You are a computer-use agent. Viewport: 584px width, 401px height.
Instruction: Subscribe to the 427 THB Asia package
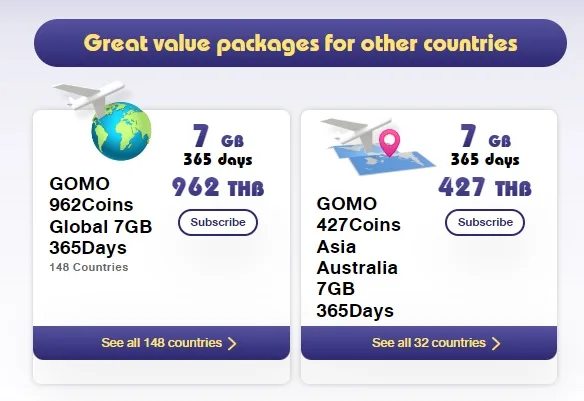coord(485,222)
